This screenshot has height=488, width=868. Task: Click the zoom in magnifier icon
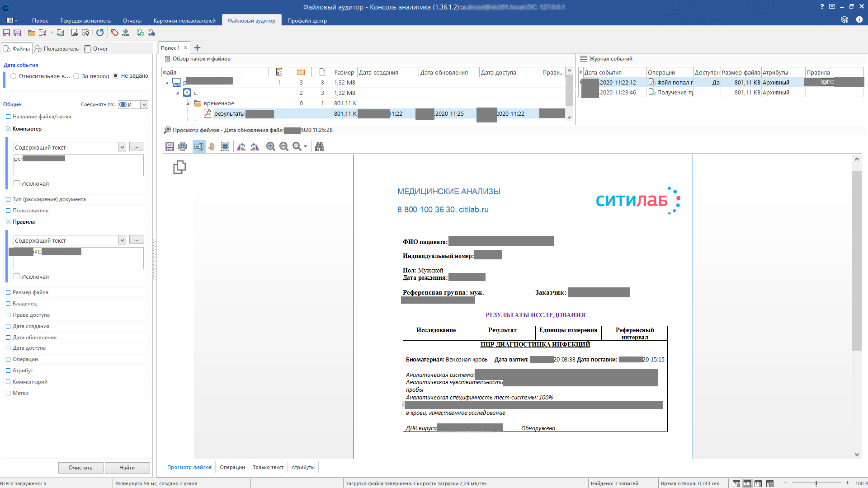[x=270, y=146]
